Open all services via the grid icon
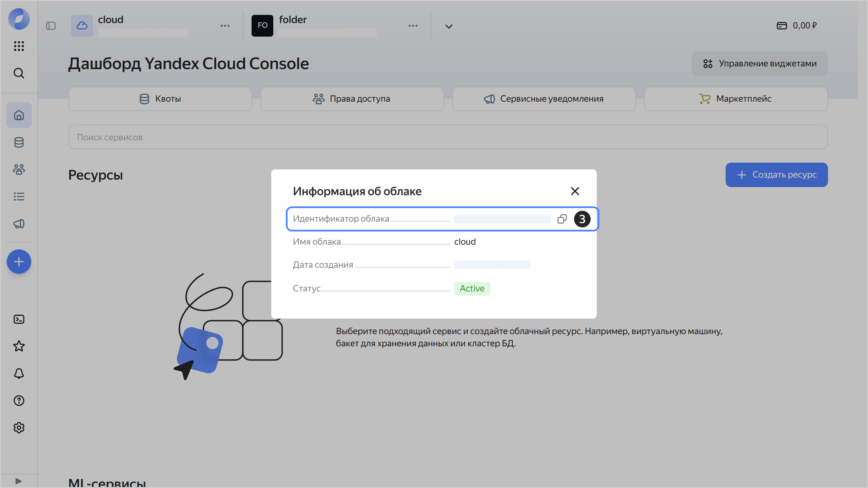Viewport: 868px width, 488px height. [x=19, y=46]
